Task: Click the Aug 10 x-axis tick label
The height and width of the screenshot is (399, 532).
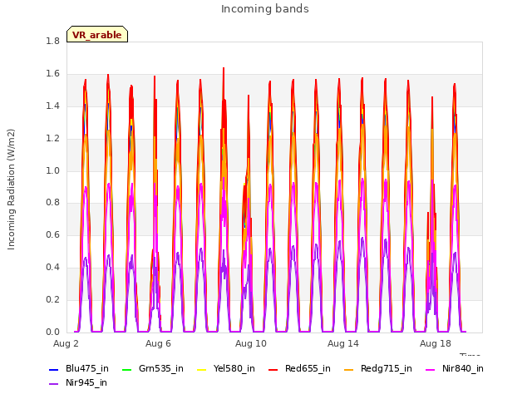Action: pyautogui.click(x=251, y=343)
